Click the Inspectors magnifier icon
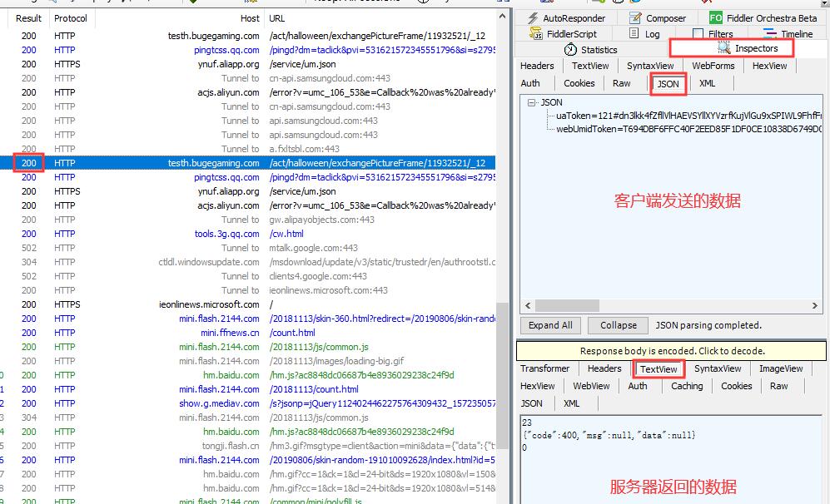This screenshot has height=504, width=830. (723, 48)
